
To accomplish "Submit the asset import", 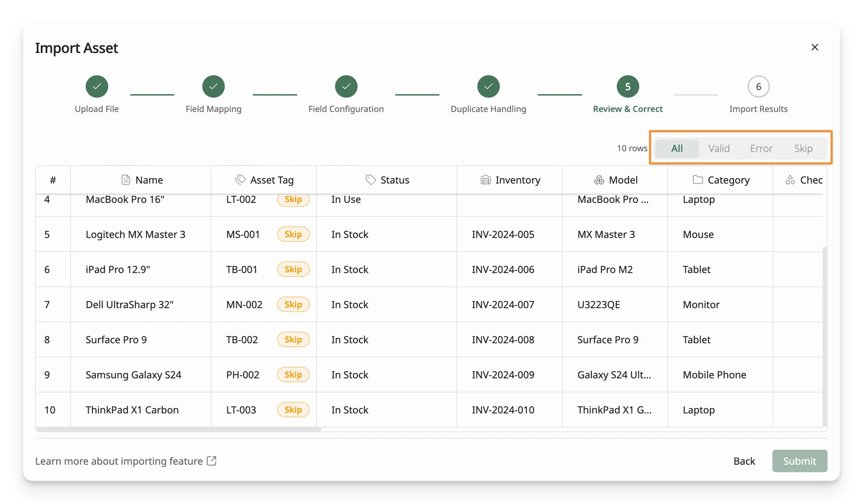I will (800, 461).
